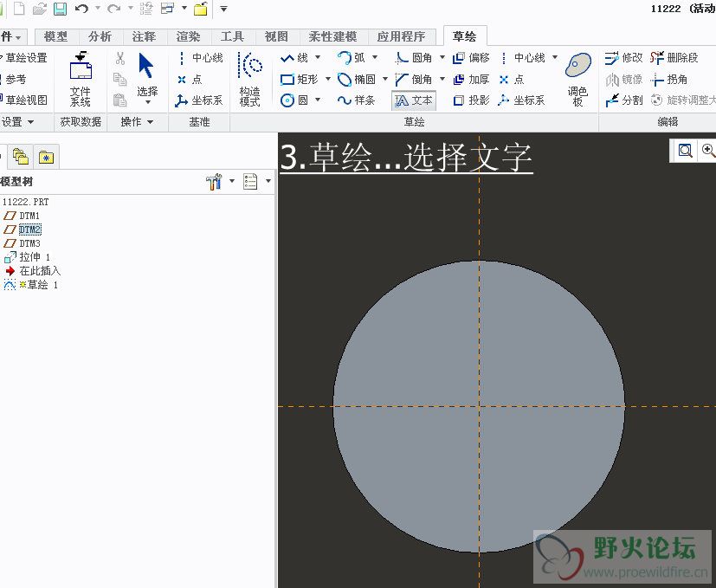Viewport: 716px width, 588px height.
Task: Click the 参考 references button
Action: point(14,79)
